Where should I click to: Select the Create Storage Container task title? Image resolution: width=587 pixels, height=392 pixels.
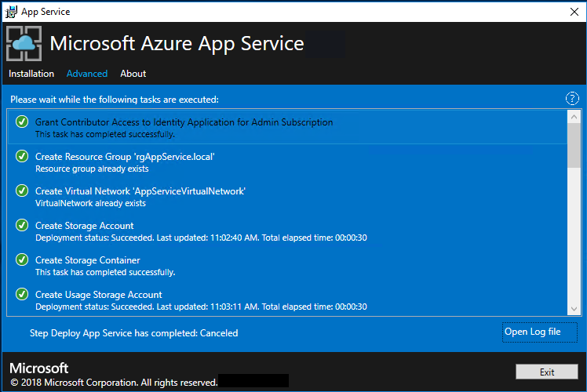point(88,260)
